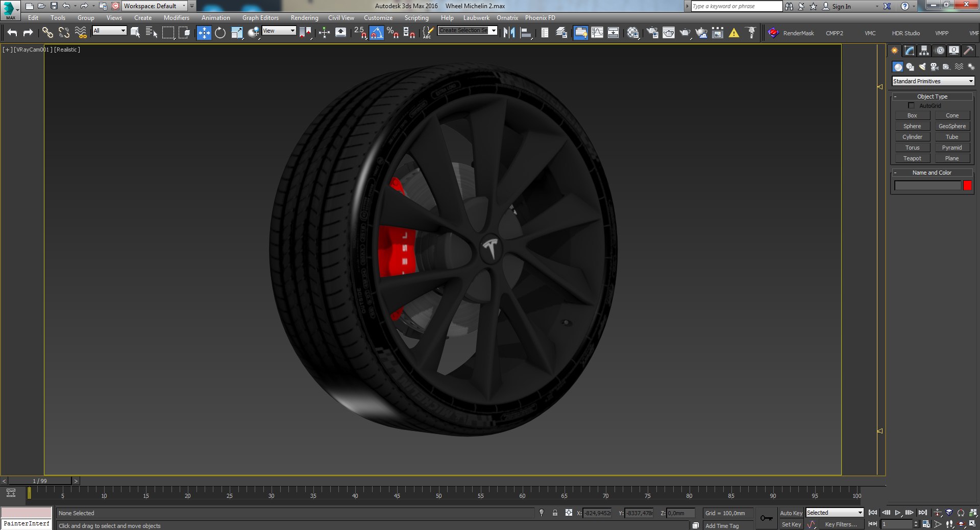
Task: Open the Scene Explorer toggle icon
Action: tap(545, 33)
